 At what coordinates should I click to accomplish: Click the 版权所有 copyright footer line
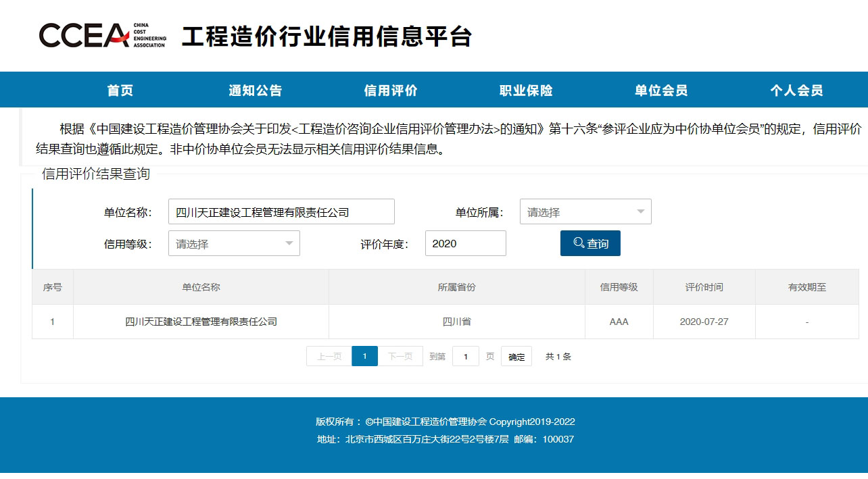coord(445,422)
